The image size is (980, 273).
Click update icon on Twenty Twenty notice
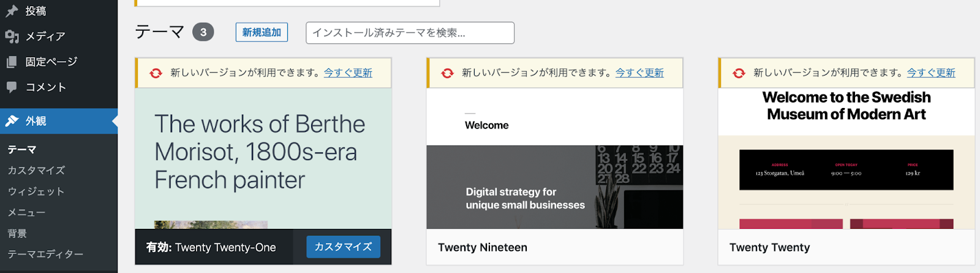click(x=739, y=73)
